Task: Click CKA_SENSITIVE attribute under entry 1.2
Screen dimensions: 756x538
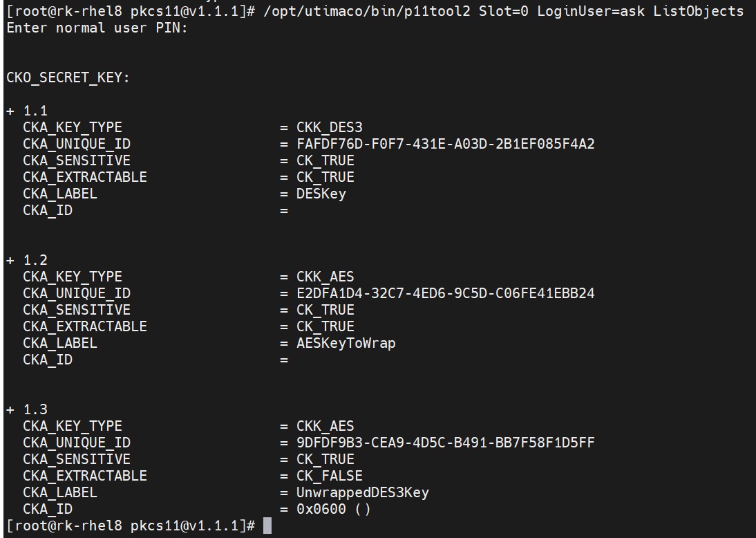Action: tap(77, 310)
